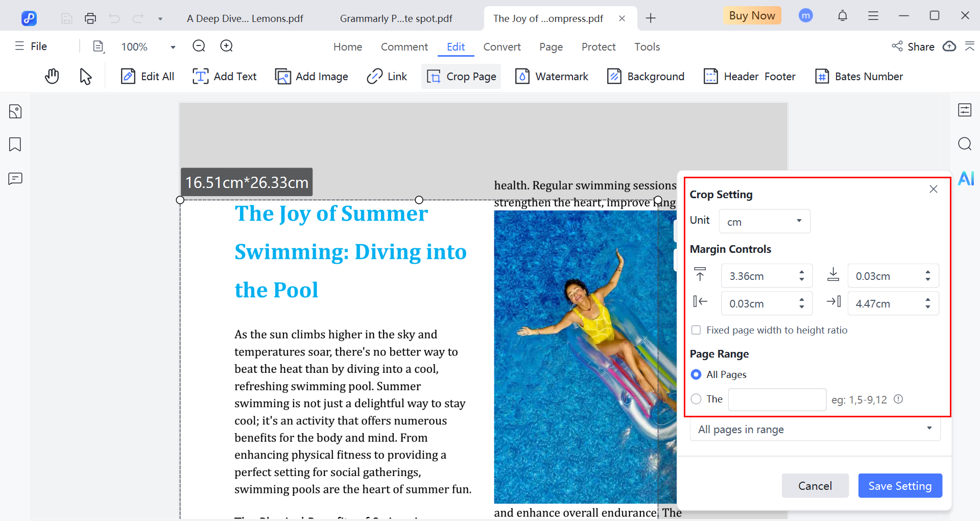Open the bookmarks sidebar panel
Screen dimensions: 980x521
[15, 145]
